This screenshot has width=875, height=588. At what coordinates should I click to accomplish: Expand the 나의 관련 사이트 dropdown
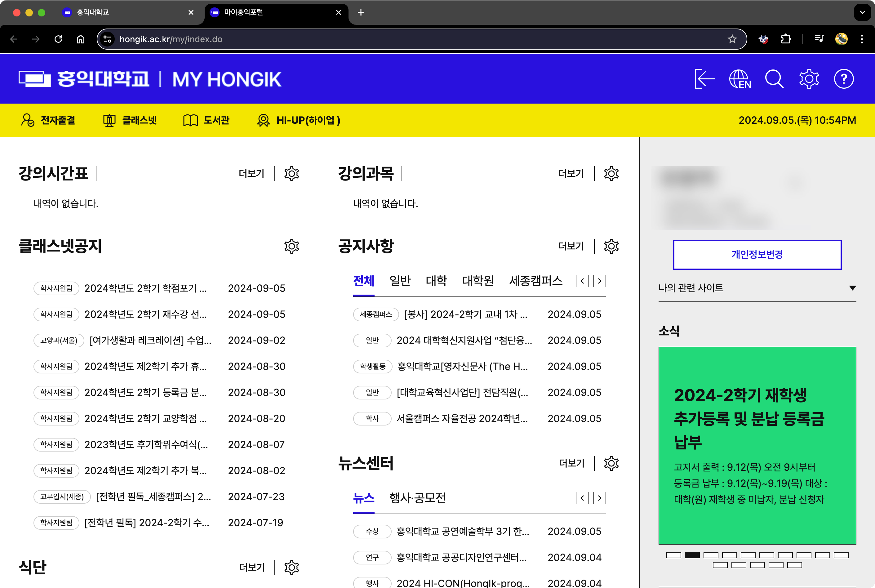pos(757,288)
